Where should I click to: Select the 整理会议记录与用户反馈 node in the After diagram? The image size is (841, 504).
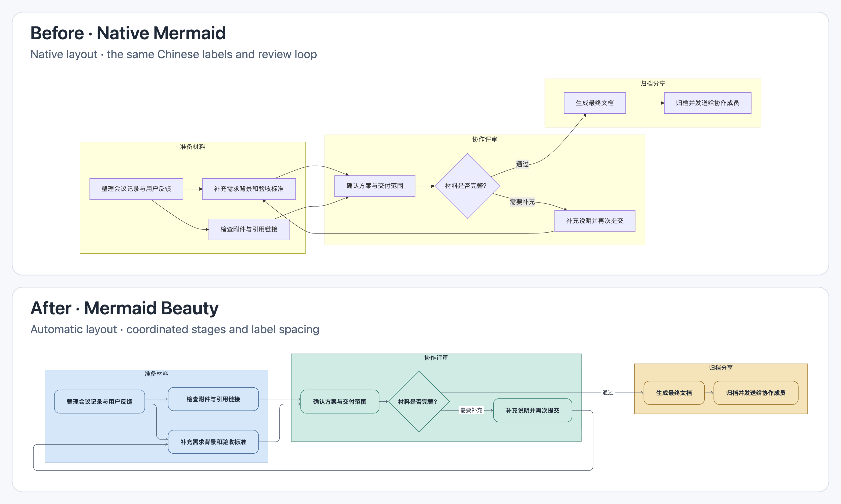pos(100,402)
